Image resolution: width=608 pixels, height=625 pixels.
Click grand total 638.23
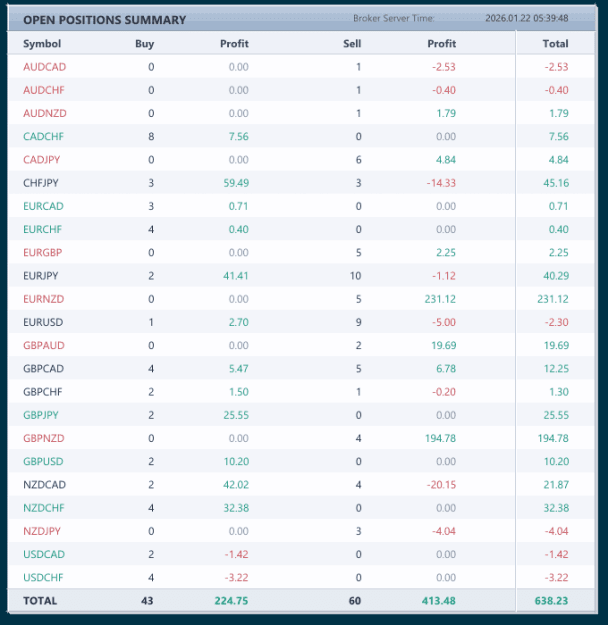point(551,601)
